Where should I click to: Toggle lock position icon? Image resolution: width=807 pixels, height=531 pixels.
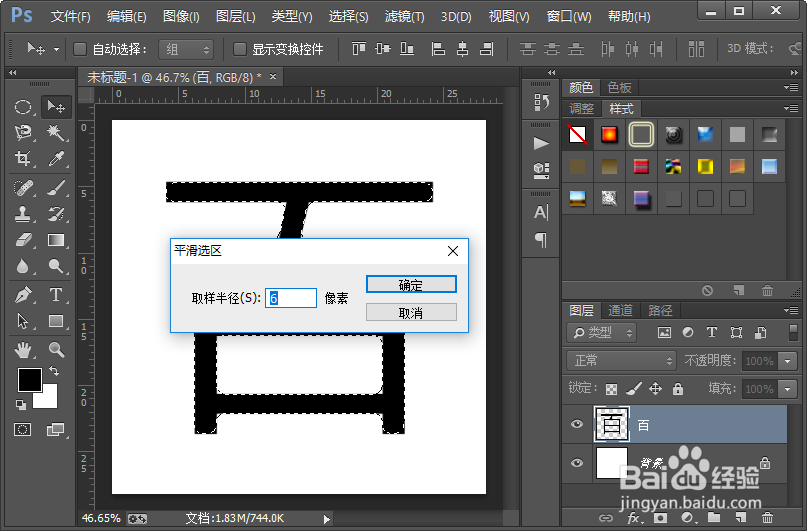(x=655, y=389)
